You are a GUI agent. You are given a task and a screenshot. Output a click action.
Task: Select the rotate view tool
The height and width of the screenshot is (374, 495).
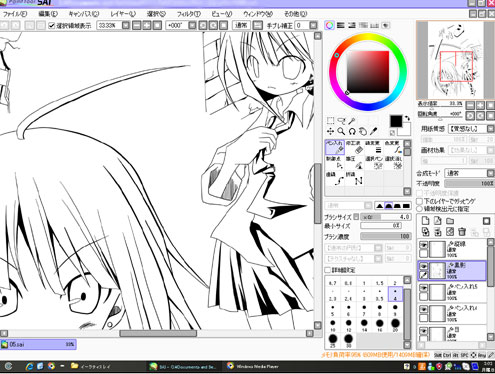[352, 131]
